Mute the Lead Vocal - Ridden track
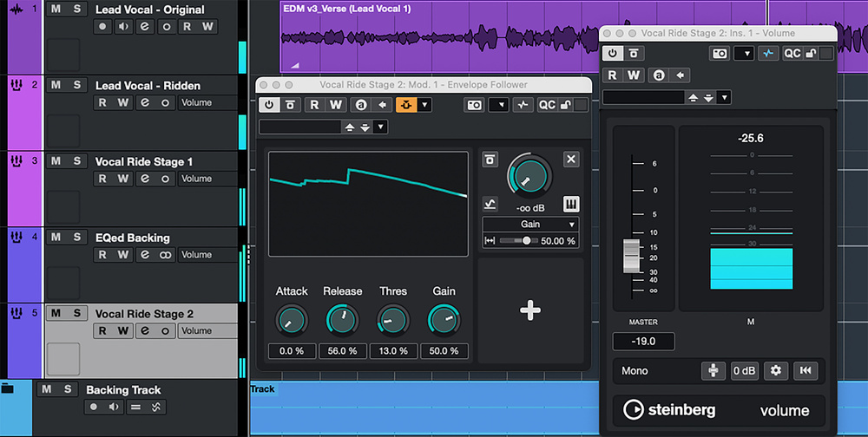Viewport: 868px width, 437px height. (56, 85)
